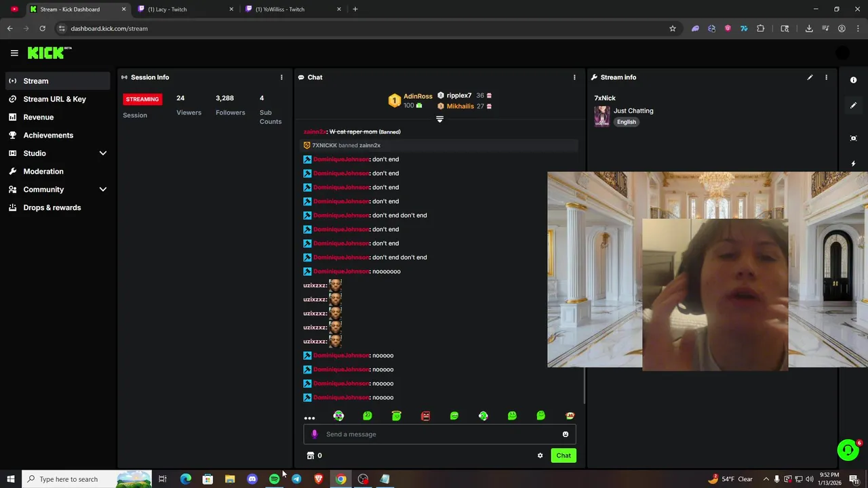Click the pencil icon in right rail
Viewport: 868px width, 488px height.
pos(853,105)
